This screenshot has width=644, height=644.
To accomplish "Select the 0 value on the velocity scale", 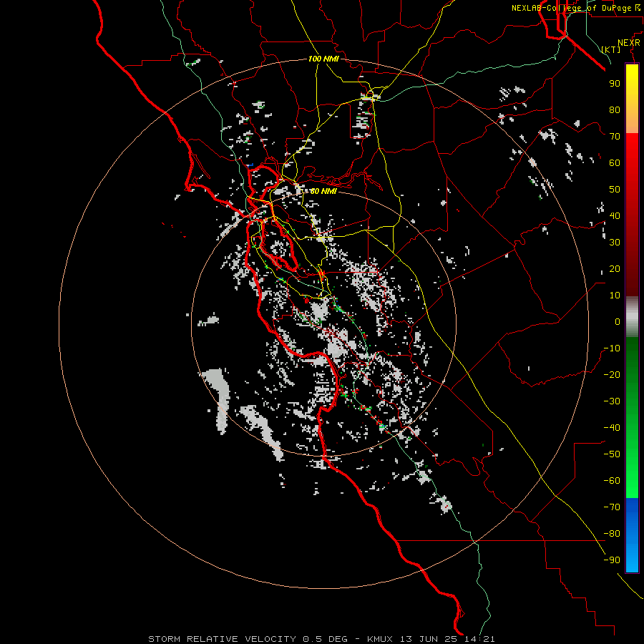I will [x=618, y=321].
